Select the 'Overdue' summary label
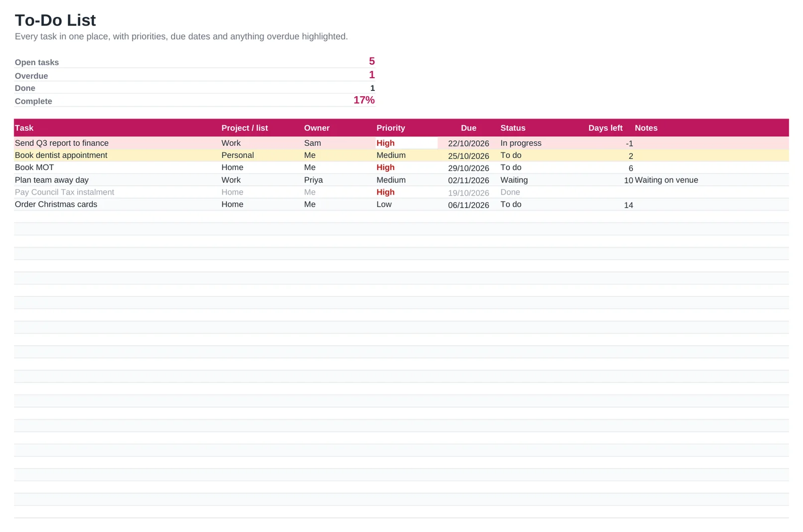The width and height of the screenshot is (803, 532). click(31, 76)
